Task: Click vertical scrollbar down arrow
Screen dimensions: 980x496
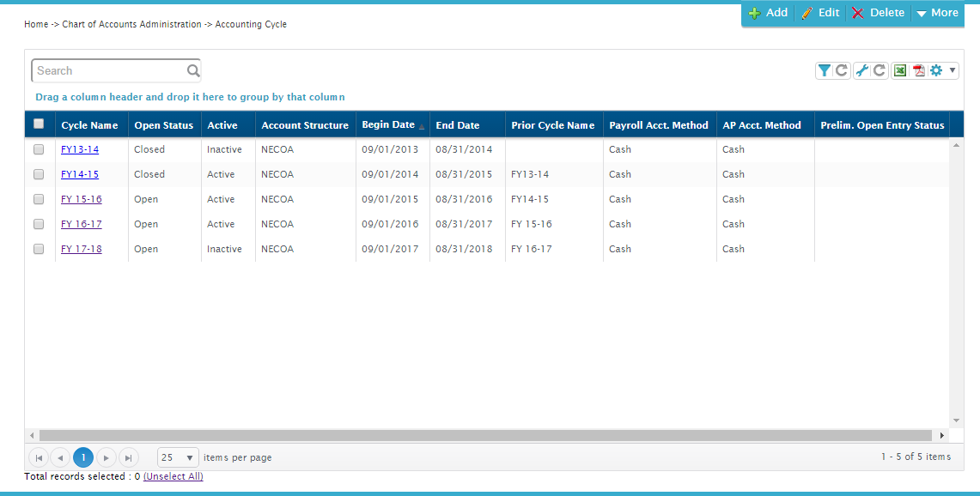Action: pos(956,420)
